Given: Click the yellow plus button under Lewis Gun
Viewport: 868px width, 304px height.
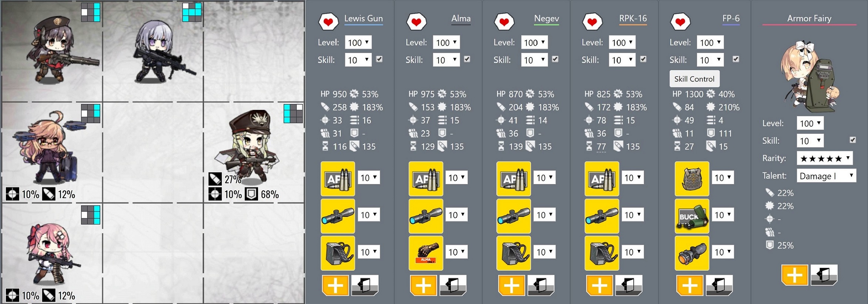Looking at the screenshot, I should [335, 285].
